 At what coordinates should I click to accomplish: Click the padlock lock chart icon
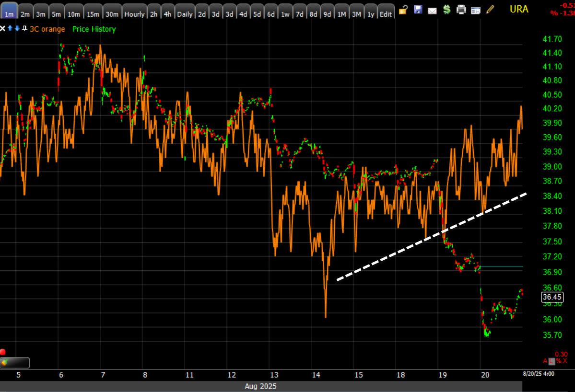coord(403,9)
